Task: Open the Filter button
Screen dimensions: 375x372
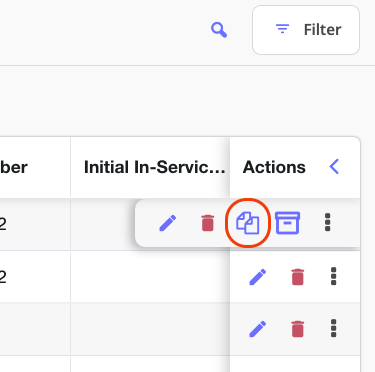Action: point(306,30)
